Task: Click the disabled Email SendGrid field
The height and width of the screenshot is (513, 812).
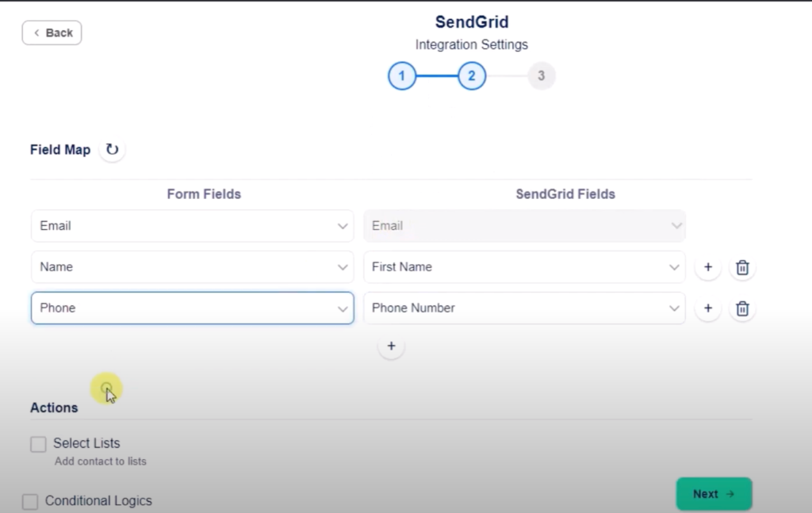Action: click(x=524, y=226)
